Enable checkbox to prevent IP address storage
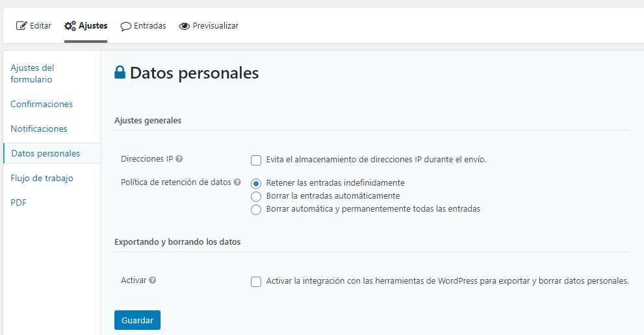 (256, 160)
